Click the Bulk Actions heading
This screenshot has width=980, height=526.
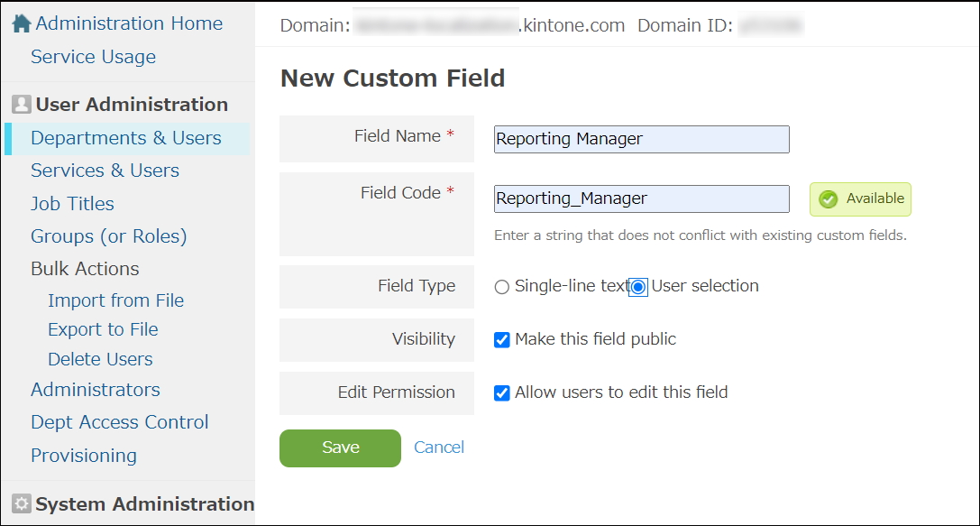[85, 268]
